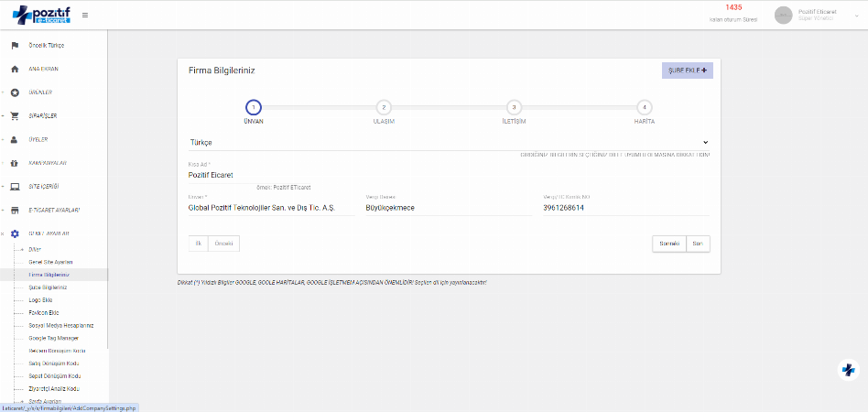Click the hamburger menu icon

[x=85, y=15]
